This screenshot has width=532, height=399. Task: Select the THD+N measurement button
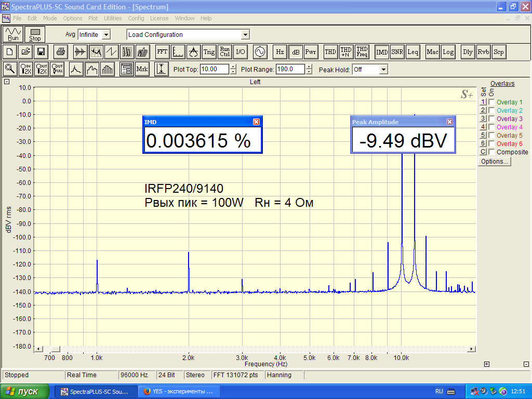[346, 52]
